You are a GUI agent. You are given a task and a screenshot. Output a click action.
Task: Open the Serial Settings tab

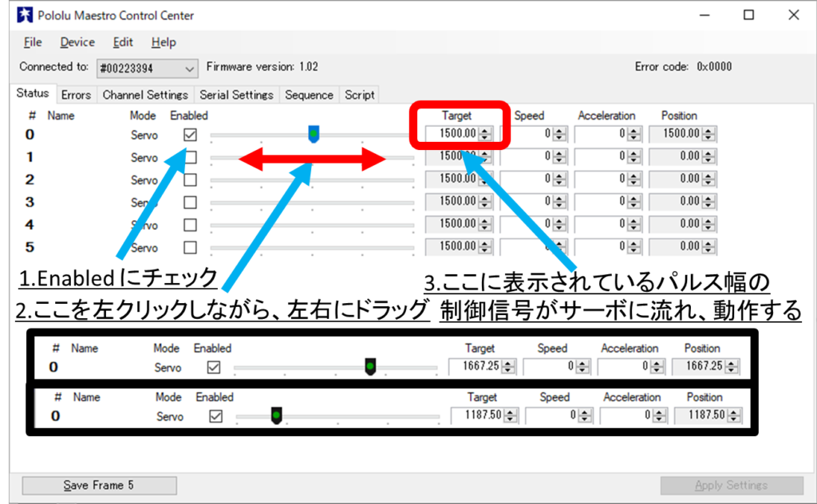[236, 95]
